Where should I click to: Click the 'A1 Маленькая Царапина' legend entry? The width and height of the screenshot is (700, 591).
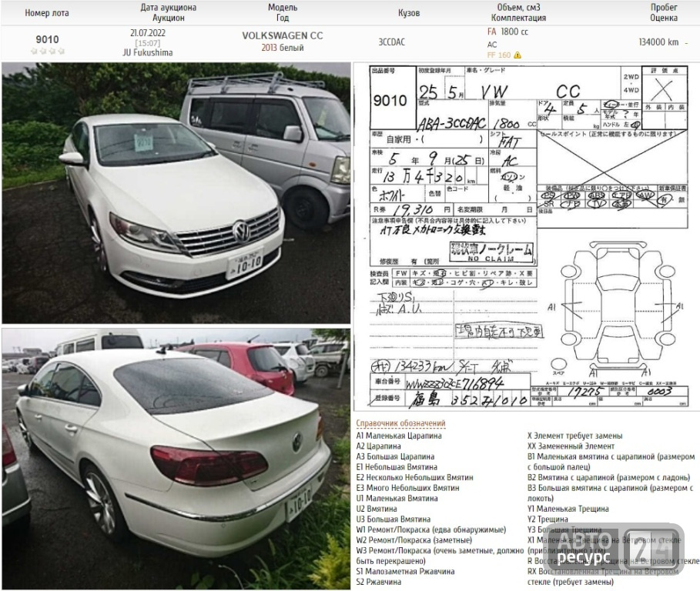399,436
